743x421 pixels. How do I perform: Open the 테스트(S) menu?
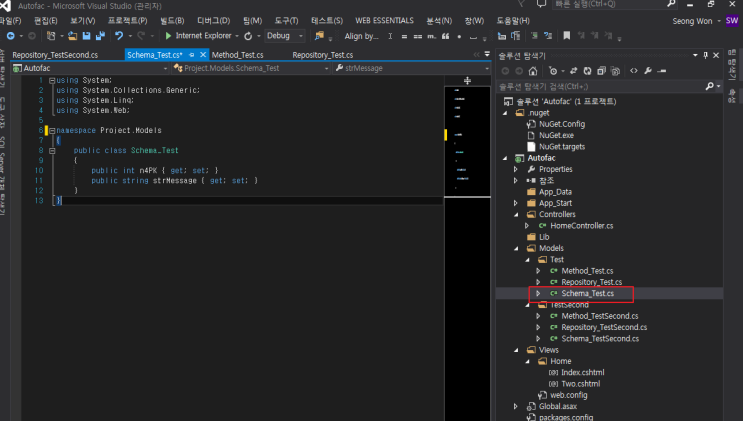pos(327,21)
